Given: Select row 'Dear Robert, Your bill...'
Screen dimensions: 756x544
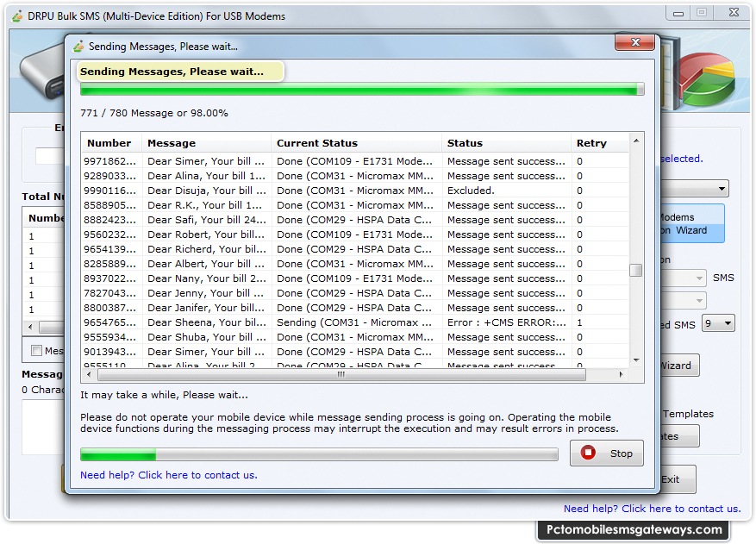Looking at the screenshot, I should [355, 234].
